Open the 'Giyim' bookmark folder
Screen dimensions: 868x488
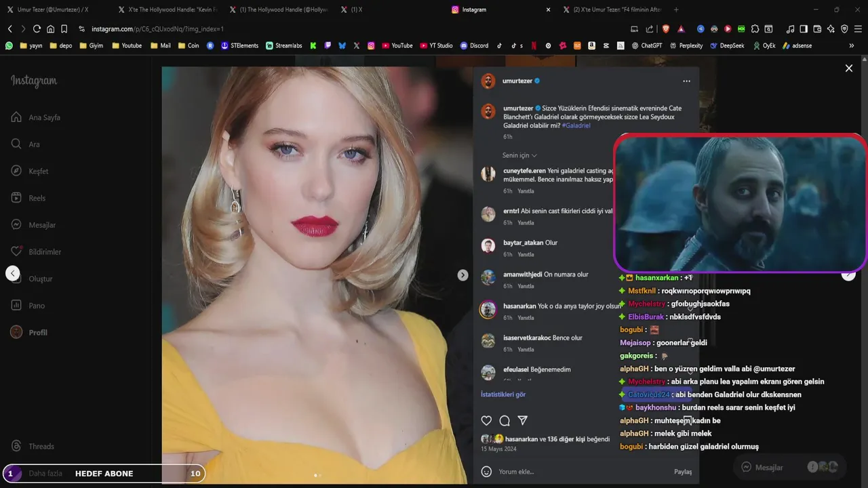[x=91, y=45]
